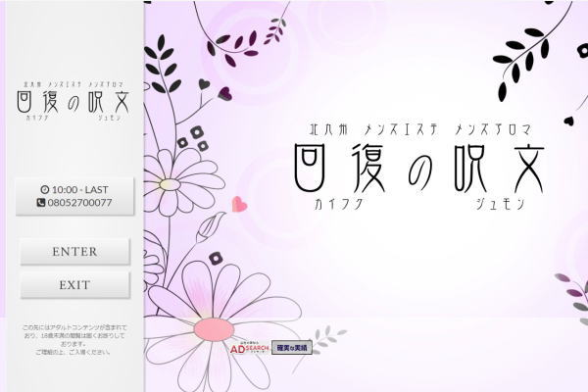588x392 pixels.
Task: Click the 10:00 - LAST hours text
Action: point(80,189)
